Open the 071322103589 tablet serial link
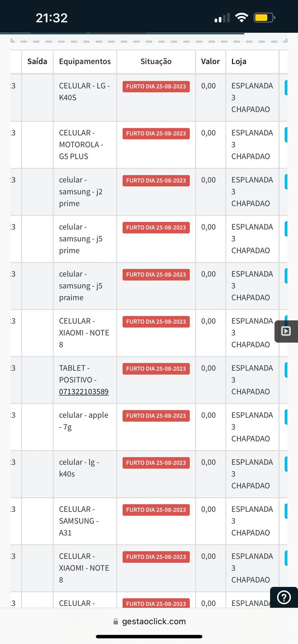This screenshot has height=644, width=298. tap(84, 392)
